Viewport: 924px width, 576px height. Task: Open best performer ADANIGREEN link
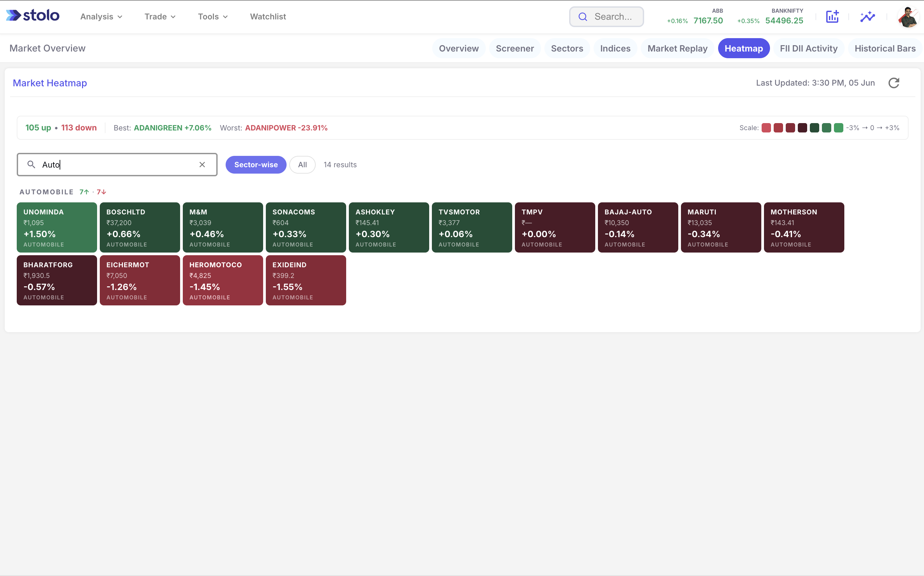tap(172, 128)
